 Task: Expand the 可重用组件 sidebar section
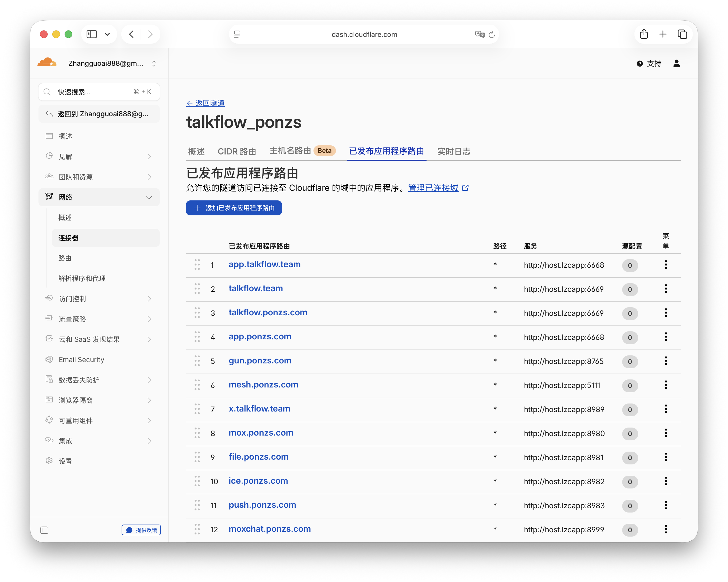point(99,420)
